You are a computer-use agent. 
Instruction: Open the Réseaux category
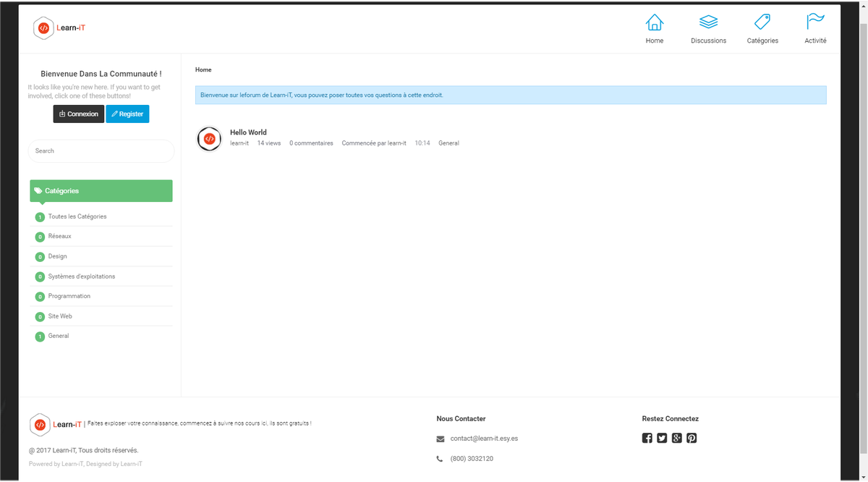click(x=59, y=236)
